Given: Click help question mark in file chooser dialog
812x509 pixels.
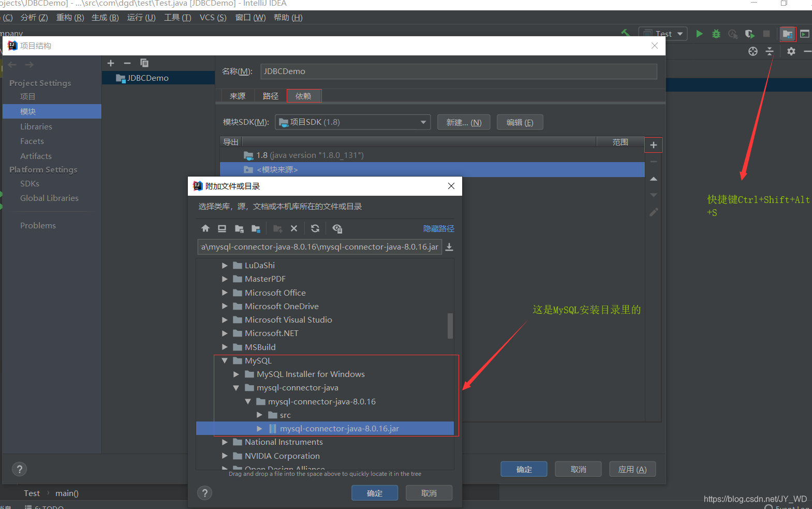Looking at the screenshot, I should tap(205, 493).
